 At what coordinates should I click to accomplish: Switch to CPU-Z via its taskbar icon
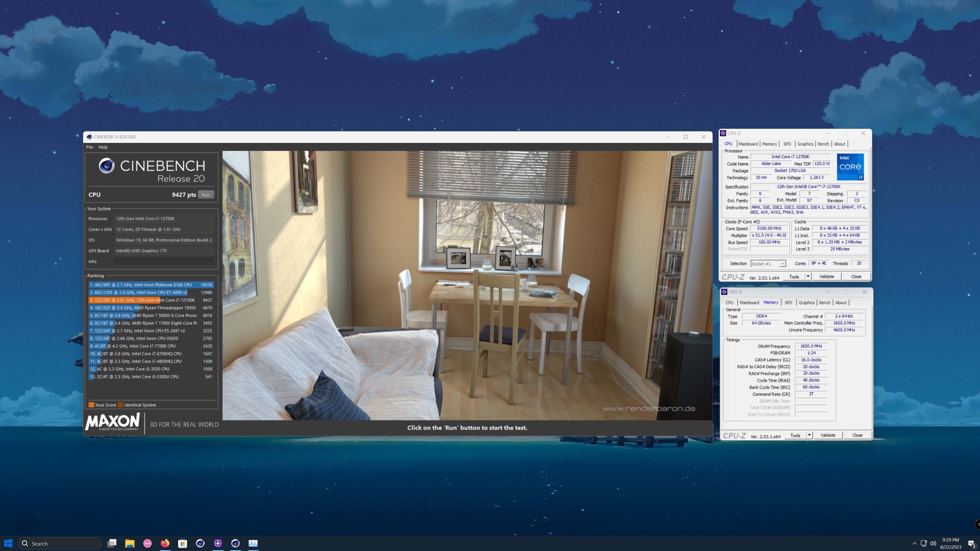click(x=218, y=543)
